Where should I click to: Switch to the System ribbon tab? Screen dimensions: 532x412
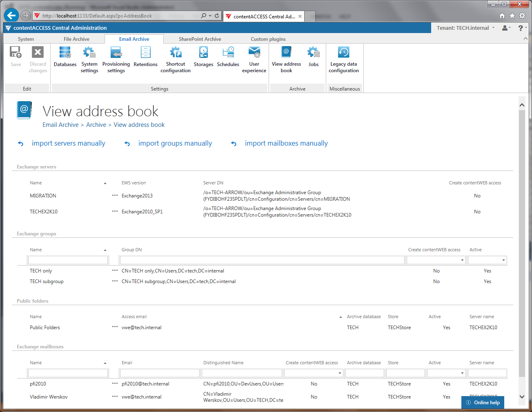tap(26, 39)
